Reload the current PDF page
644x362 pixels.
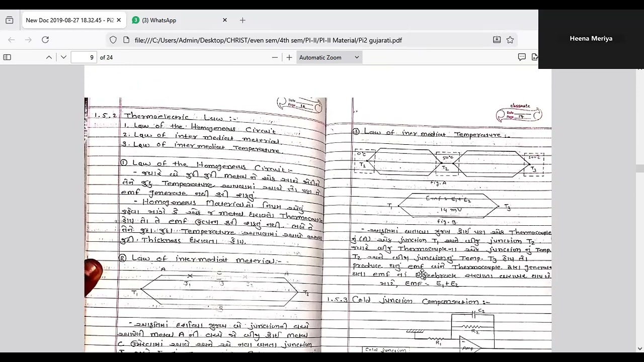[45, 40]
